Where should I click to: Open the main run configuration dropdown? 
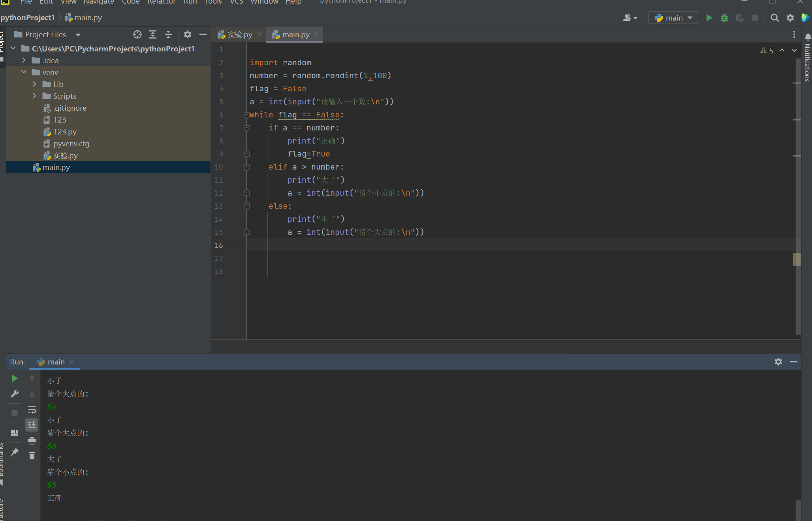click(673, 18)
